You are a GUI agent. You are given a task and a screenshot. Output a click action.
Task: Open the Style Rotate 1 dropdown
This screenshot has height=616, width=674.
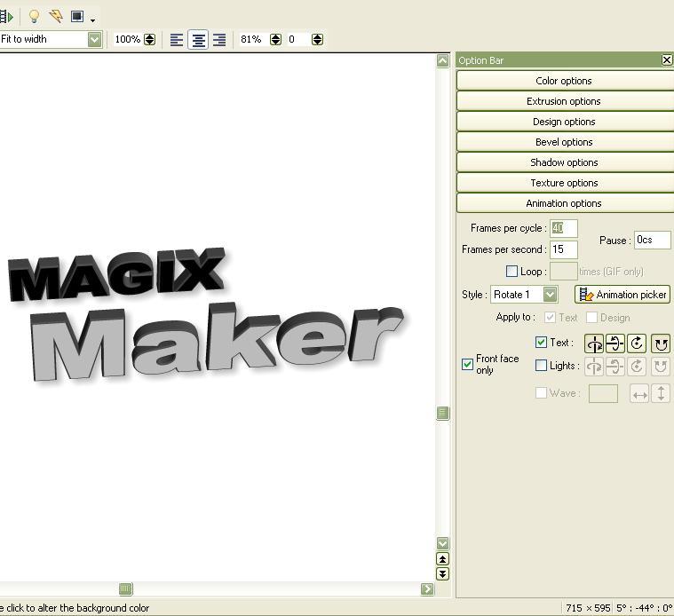[550, 295]
